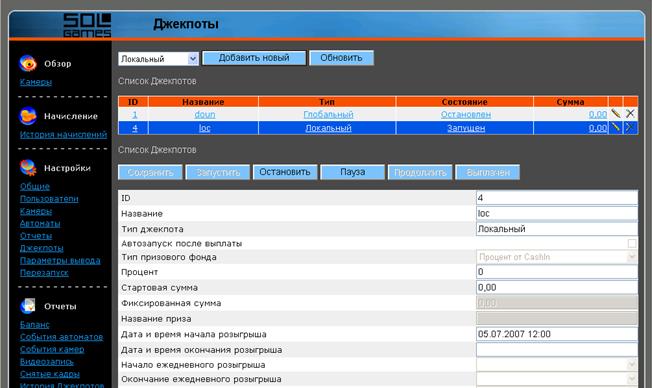This screenshot has height=388, width=652.
Task: Click ID link 1 in jackpot table
Action: click(x=135, y=114)
